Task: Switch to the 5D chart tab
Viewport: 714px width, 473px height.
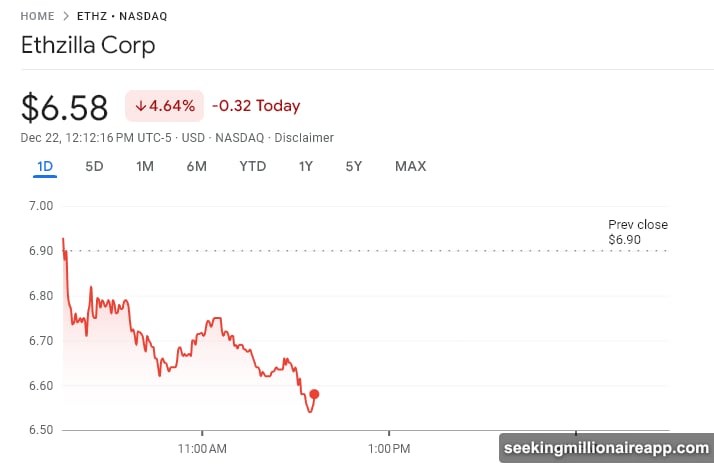Action: pos(94,166)
